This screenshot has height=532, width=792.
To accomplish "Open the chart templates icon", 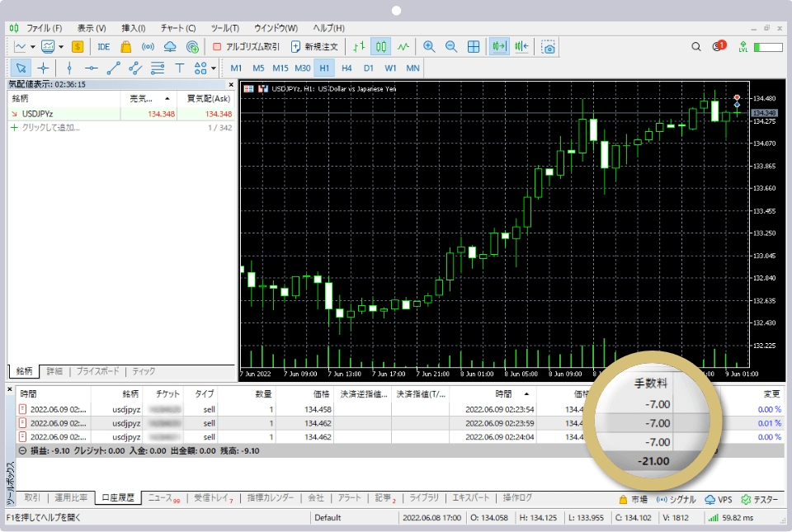I will 48,47.
